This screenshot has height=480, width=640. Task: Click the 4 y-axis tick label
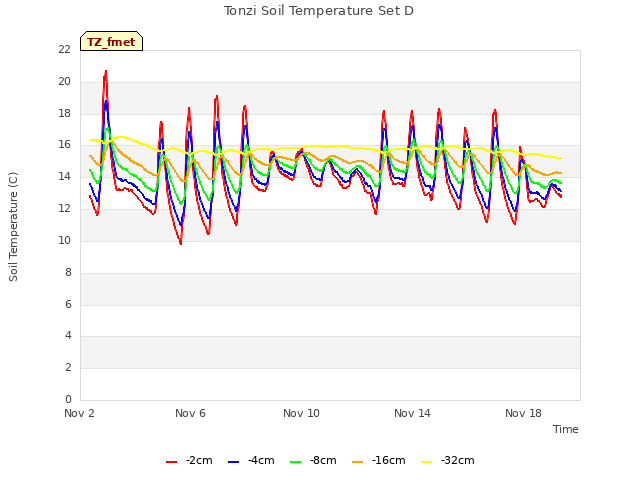click(68, 335)
